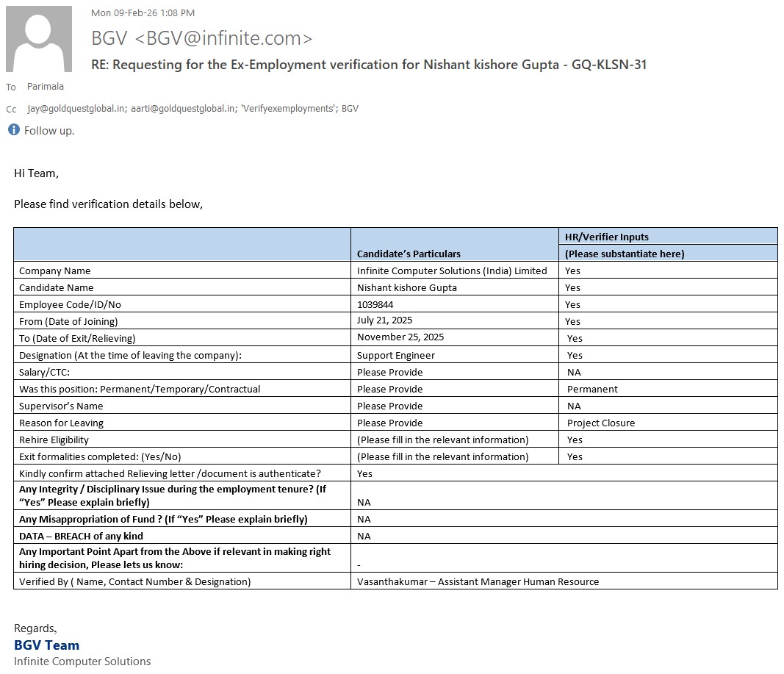Click joining date July 21, 2025
The image size is (784, 674).
click(x=384, y=320)
